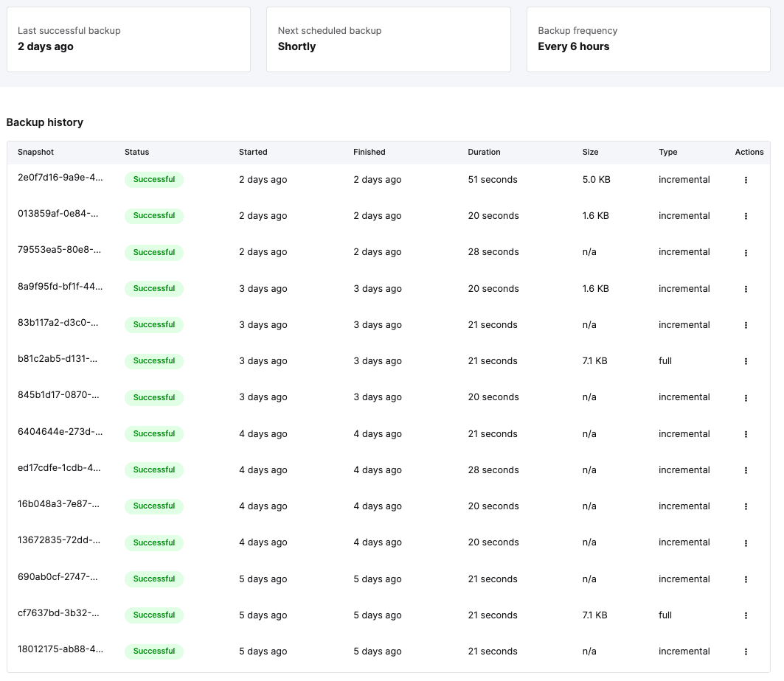Select the Size column header
Viewport: 784px width, 681px height.
pyautogui.click(x=590, y=152)
